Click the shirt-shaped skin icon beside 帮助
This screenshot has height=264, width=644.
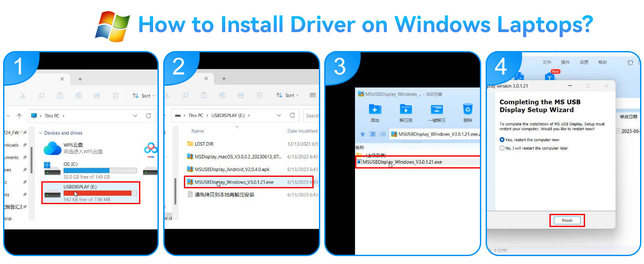[x=631, y=62]
